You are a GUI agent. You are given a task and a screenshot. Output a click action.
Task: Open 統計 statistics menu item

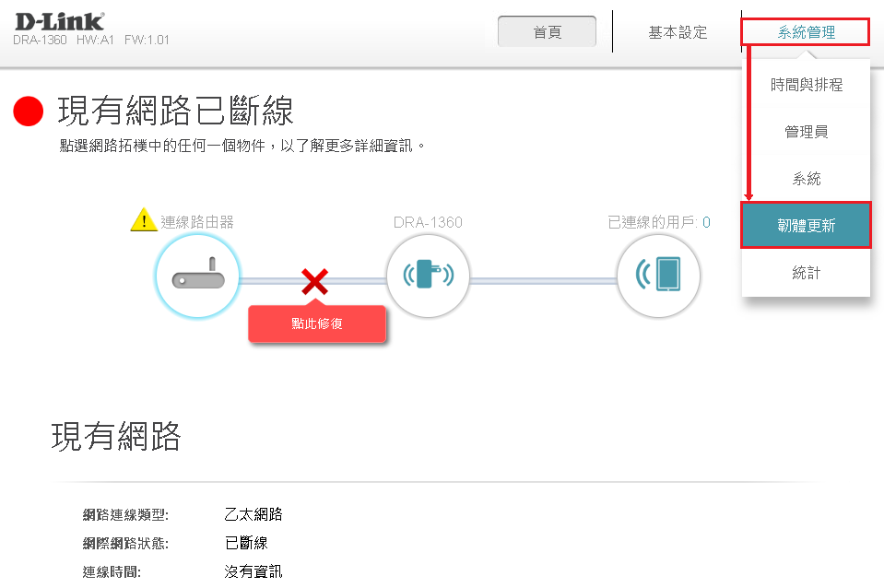pyautogui.click(x=807, y=274)
